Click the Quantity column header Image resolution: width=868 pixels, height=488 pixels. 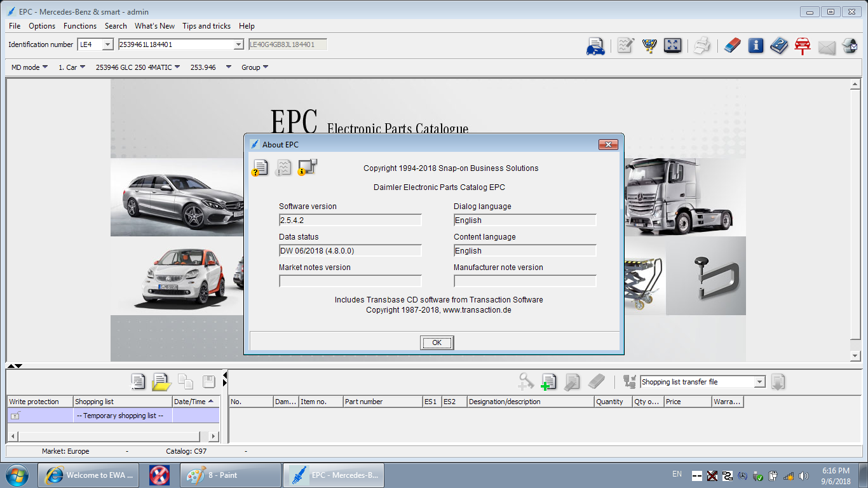(x=613, y=402)
